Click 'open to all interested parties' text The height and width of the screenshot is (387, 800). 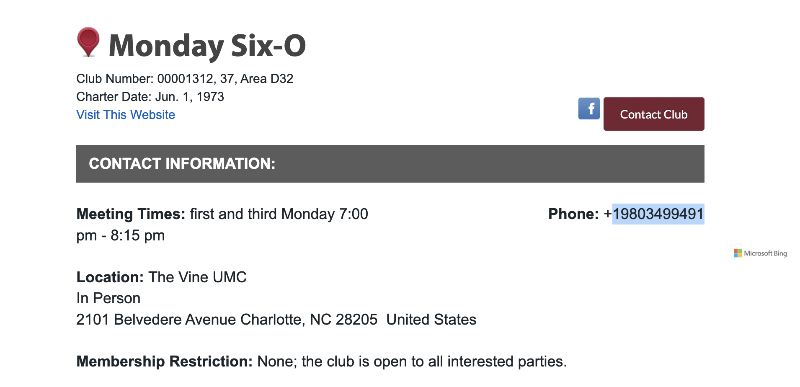pos(470,362)
